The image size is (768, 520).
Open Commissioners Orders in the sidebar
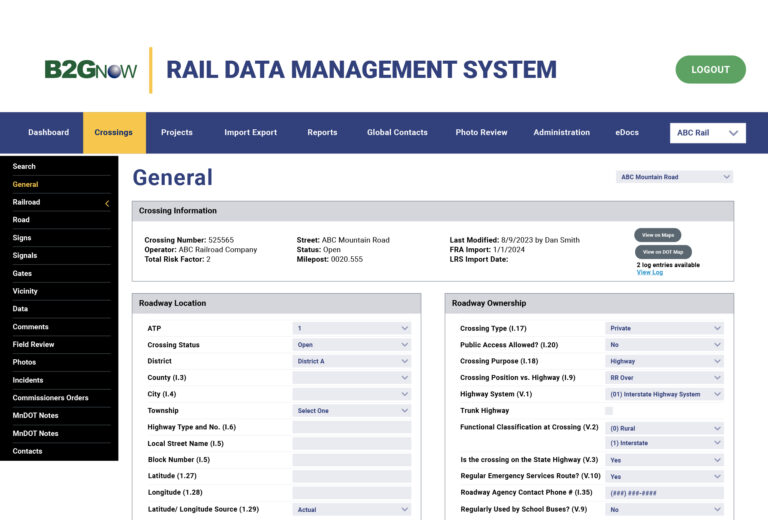[x=50, y=398]
